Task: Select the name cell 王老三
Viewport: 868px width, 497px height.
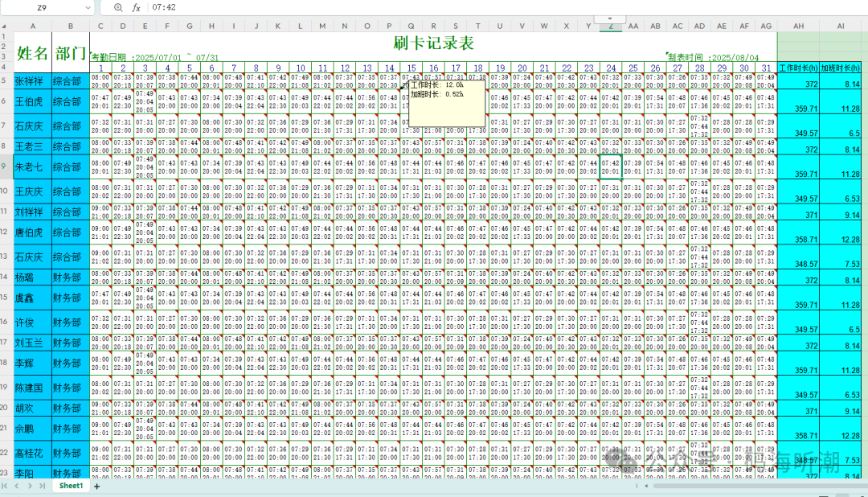Action: pos(33,146)
